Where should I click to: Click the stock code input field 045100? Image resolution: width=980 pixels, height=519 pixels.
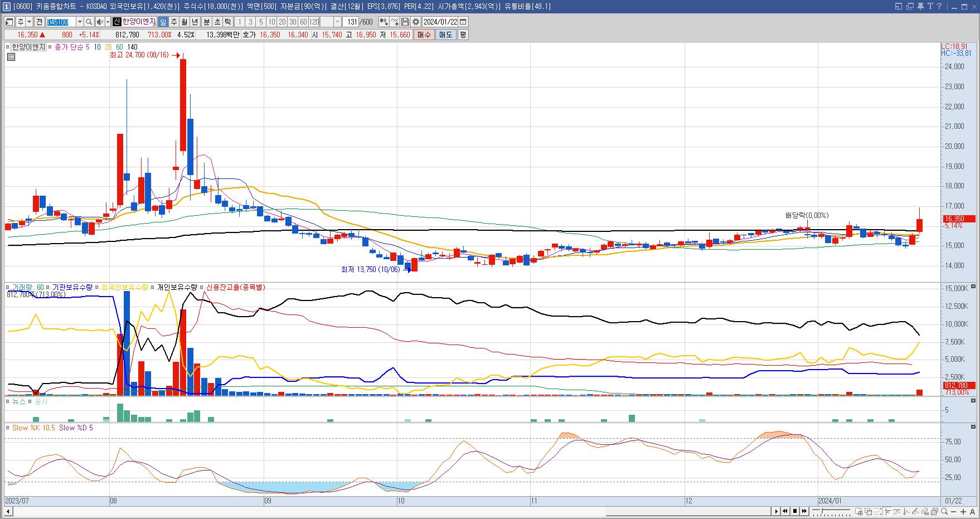[61, 22]
